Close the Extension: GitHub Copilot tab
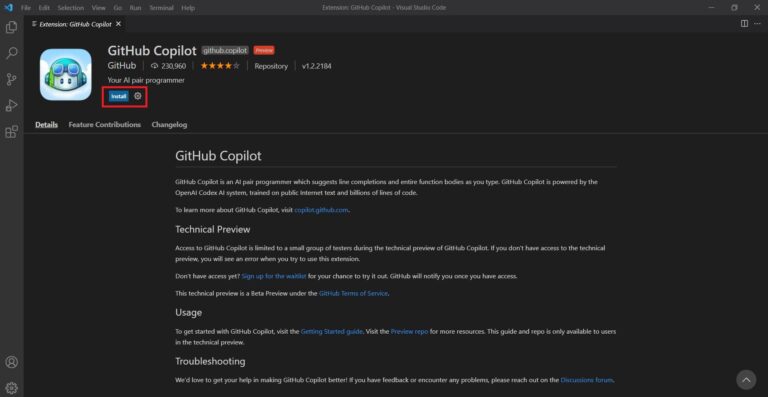Viewport: 768px width, 397px height. coord(119,23)
